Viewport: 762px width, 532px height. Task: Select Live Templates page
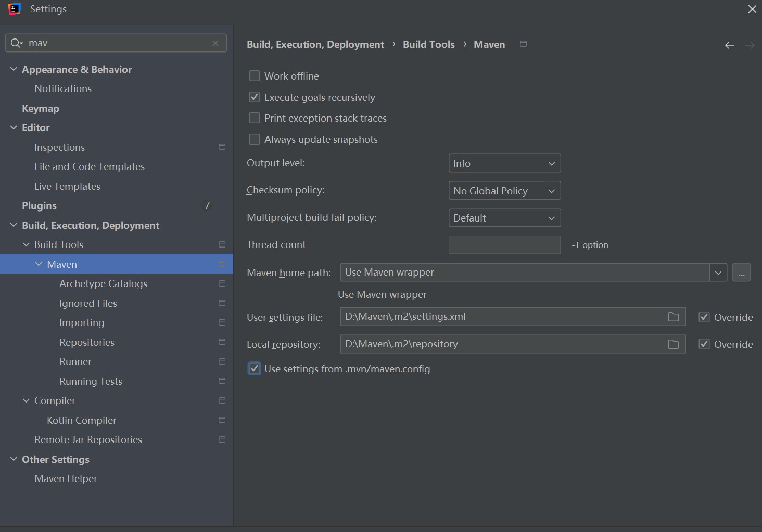tap(67, 186)
